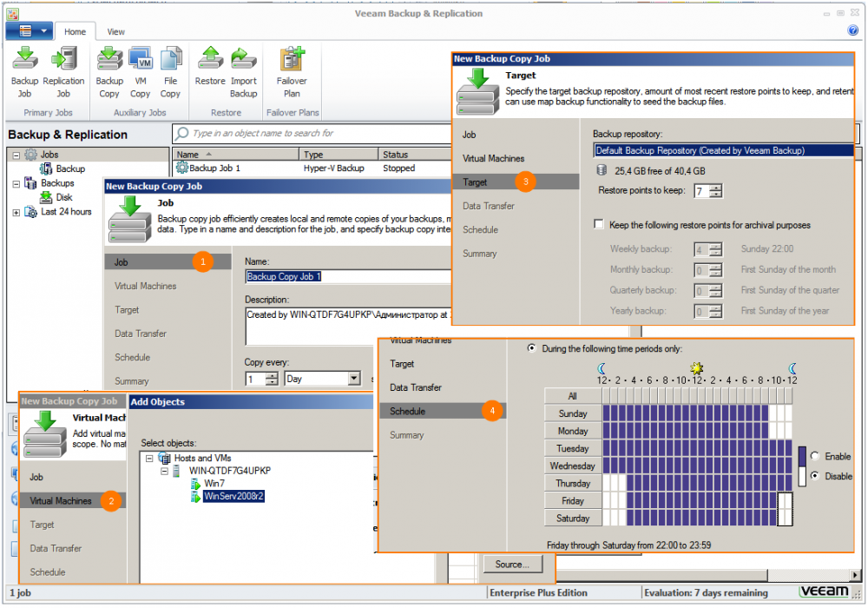The width and height of the screenshot is (868, 608).
Task: Click the repository disk icon near free space
Action: tap(602, 170)
